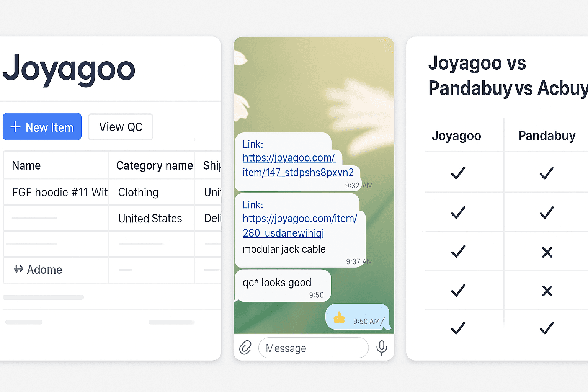The width and height of the screenshot is (588, 392).
Task: Focus the Message input field
Action: (313, 348)
